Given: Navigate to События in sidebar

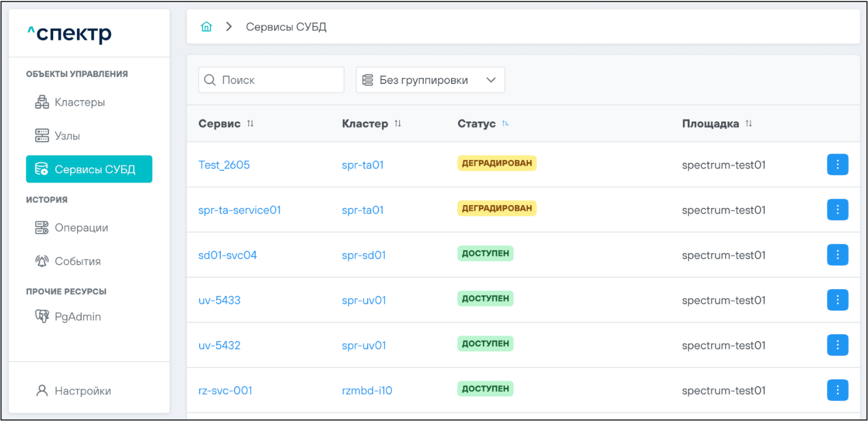Looking at the screenshot, I should 77,262.
